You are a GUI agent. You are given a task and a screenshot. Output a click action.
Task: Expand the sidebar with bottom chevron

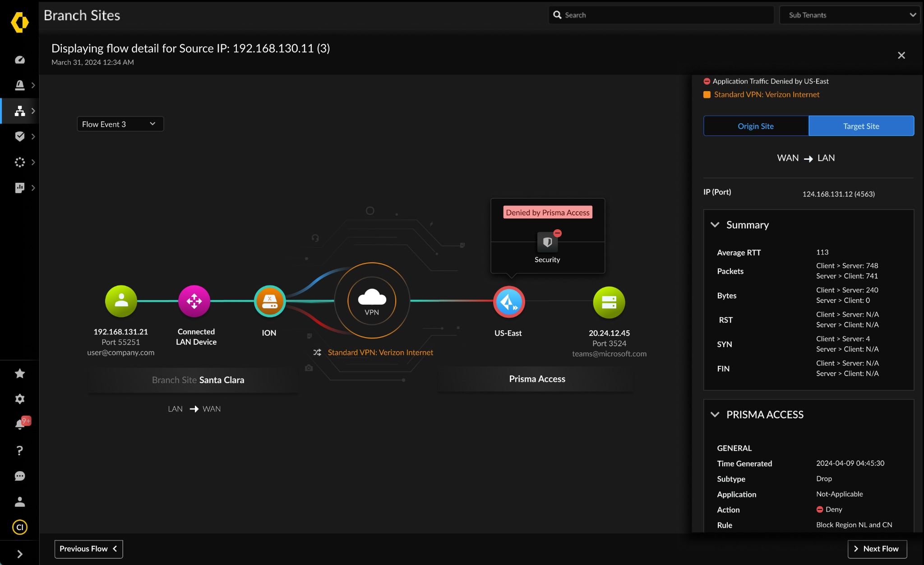19,554
